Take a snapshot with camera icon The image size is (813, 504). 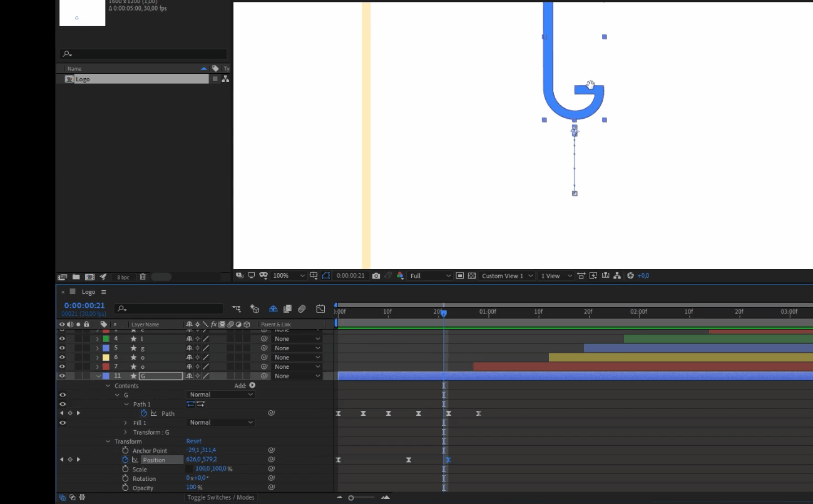[x=376, y=276]
